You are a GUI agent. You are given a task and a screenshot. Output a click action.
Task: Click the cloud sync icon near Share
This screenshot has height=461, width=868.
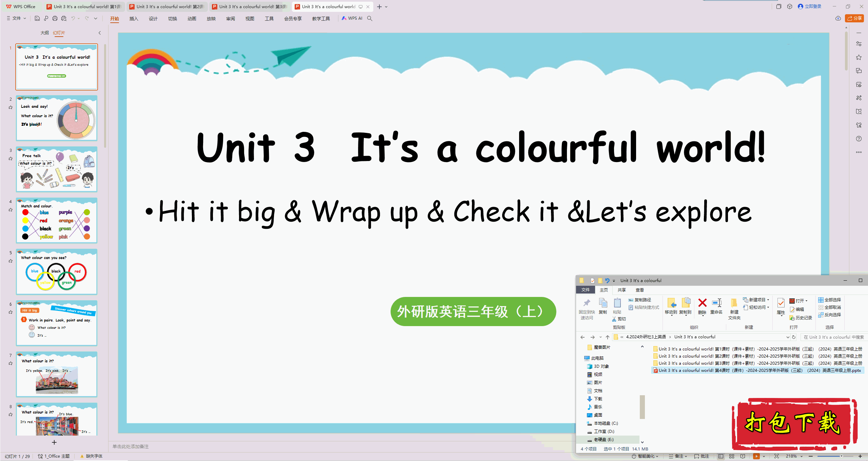(x=838, y=18)
